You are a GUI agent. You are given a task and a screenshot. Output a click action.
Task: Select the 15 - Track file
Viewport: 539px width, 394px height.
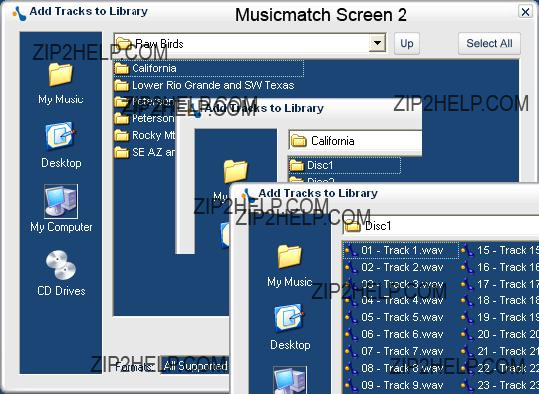(x=499, y=250)
